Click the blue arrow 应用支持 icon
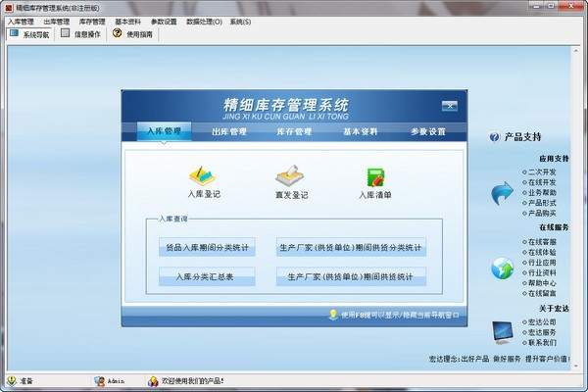 point(504,193)
